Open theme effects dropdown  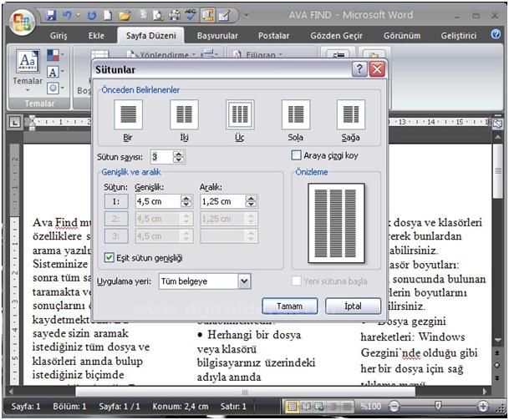click(x=55, y=88)
